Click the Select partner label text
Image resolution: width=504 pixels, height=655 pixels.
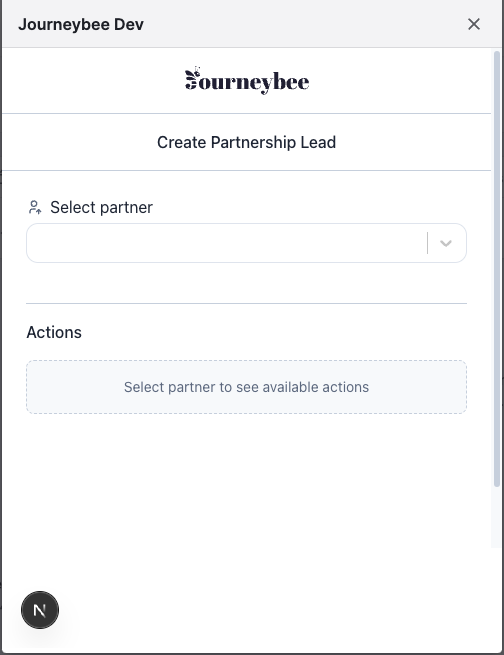pos(101,207)
